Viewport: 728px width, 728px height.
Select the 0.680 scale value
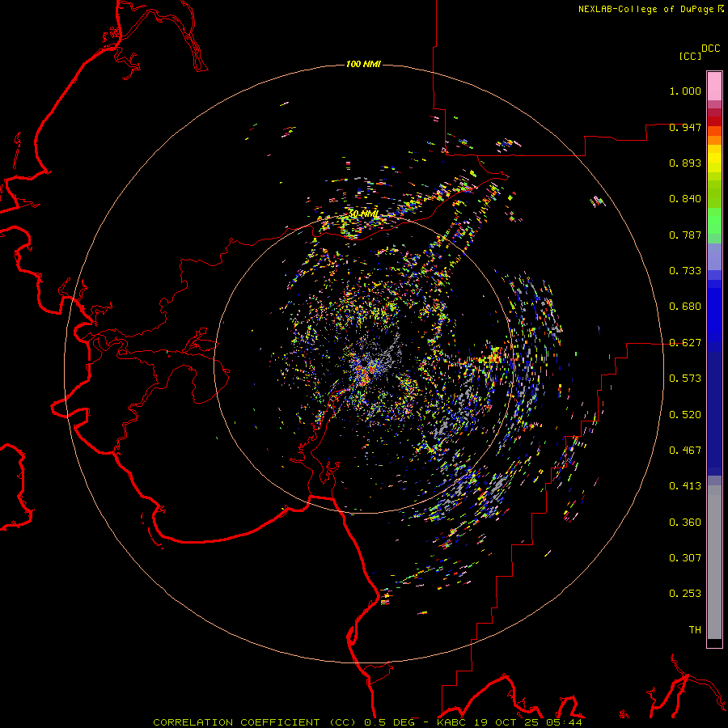685,307
